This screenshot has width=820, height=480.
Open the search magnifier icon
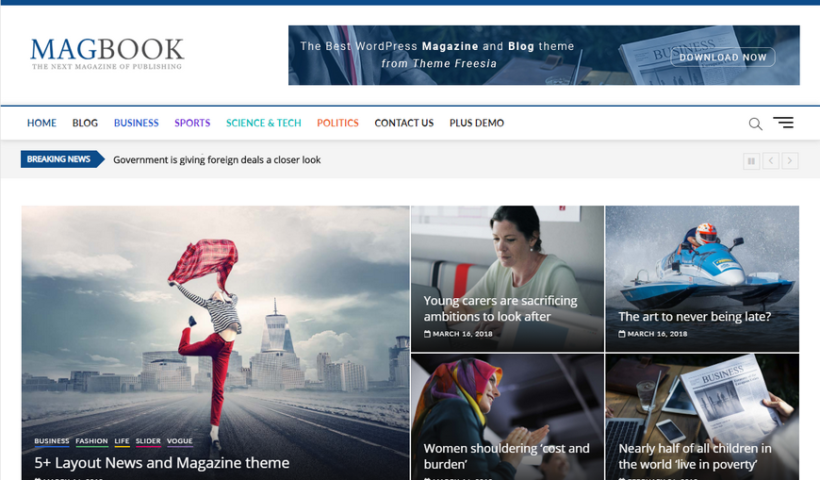click(x=755, y=124)
